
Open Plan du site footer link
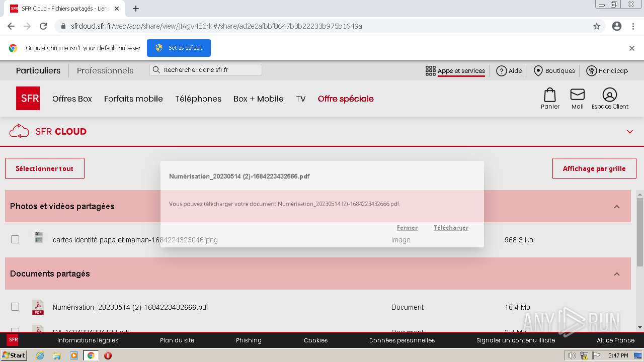pyautogui.click(x=177, y=340)
